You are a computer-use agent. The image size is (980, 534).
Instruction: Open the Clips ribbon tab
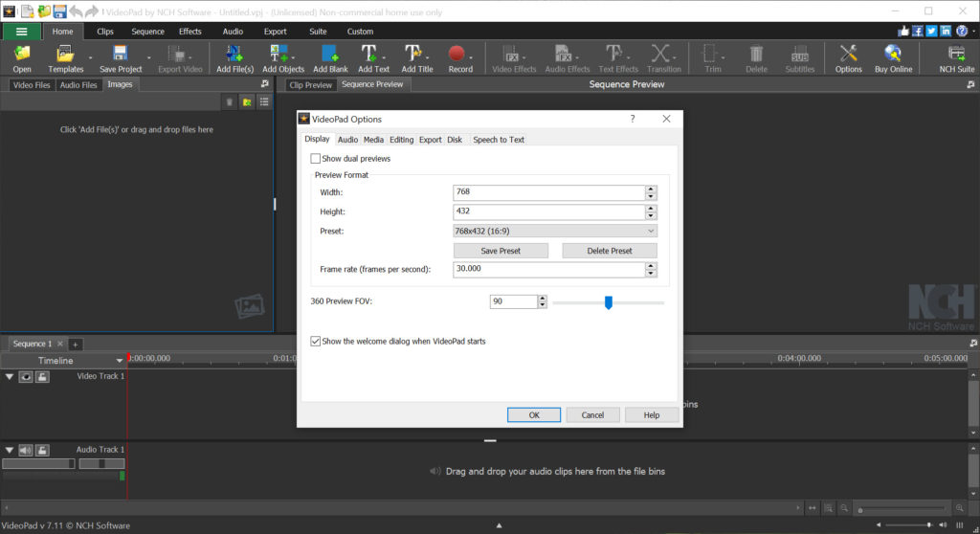(x=105, y=32)
